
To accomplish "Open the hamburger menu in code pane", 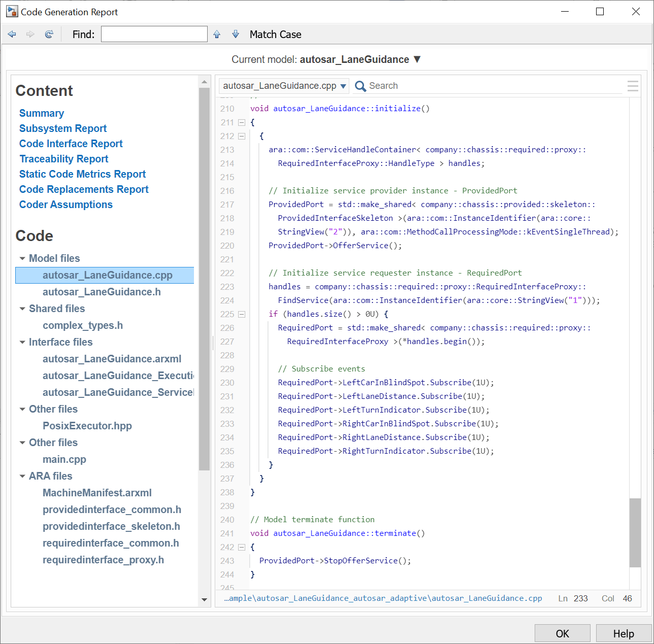I will click(x=633, y=86).
